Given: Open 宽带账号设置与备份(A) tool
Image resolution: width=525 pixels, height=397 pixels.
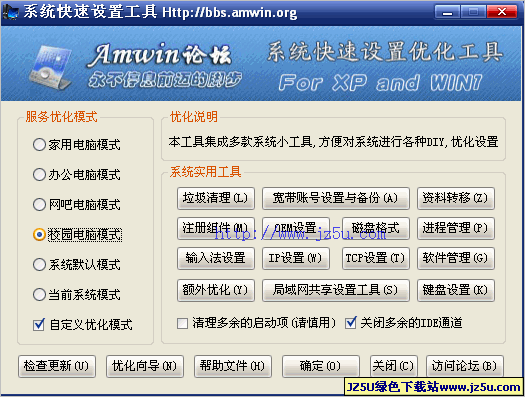Looking at the screenshot, I should click(335, 198).
